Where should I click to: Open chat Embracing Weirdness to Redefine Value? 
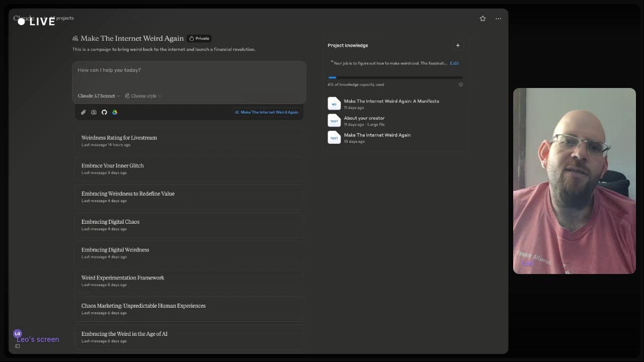click(189, 197)
